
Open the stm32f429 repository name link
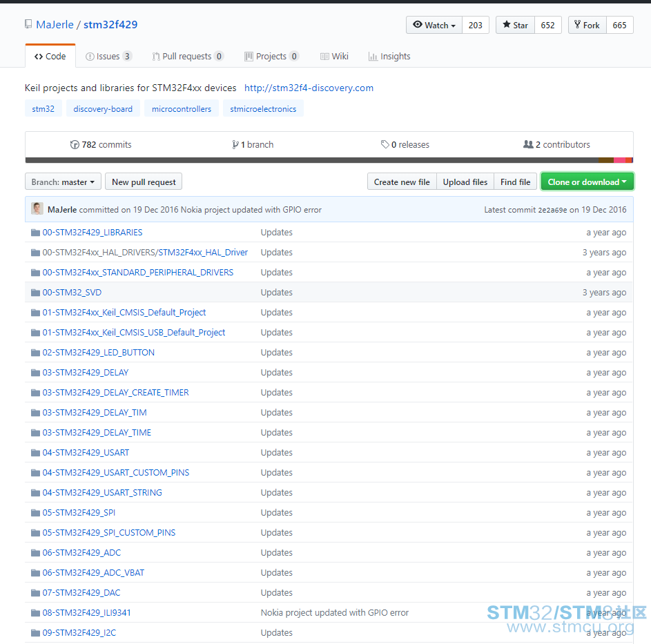pyautogui.click(x=110, y=24)
